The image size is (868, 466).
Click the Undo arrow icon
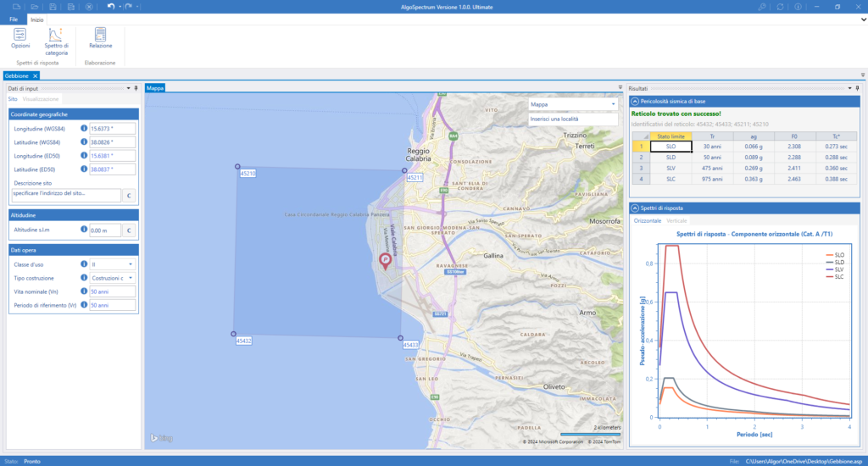111,7
